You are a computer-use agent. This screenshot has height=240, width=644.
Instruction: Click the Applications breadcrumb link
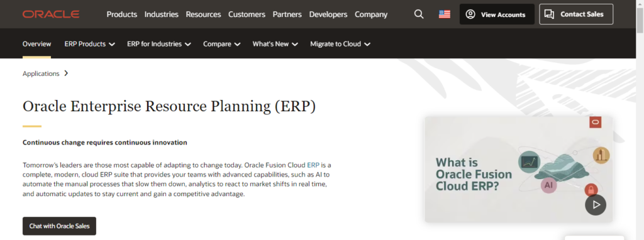41,74
